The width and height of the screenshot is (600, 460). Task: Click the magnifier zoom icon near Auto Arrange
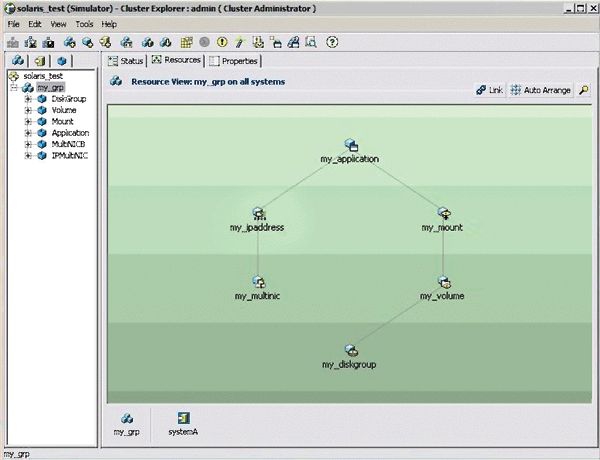(x=583, y=90)
